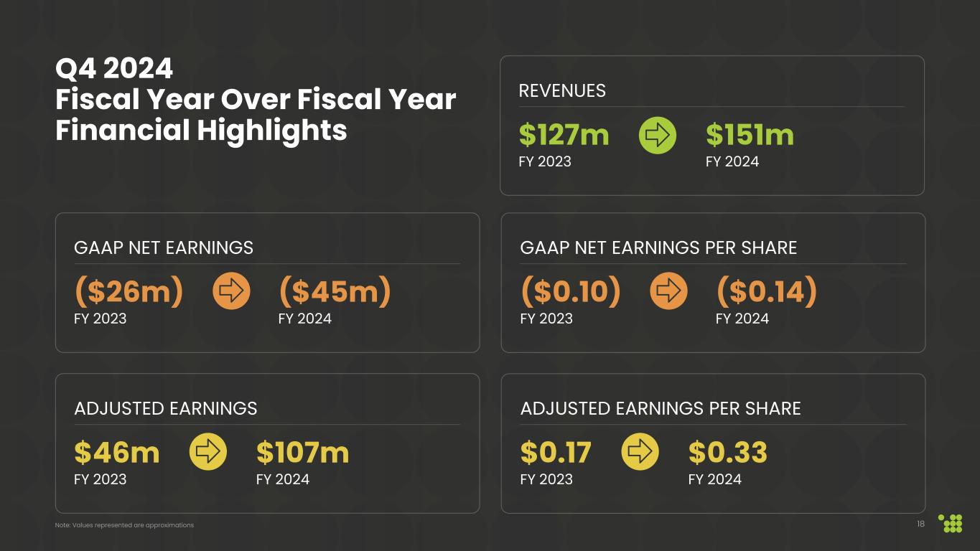Click the ($26m) GAAP net earnings value

(129, 292)
